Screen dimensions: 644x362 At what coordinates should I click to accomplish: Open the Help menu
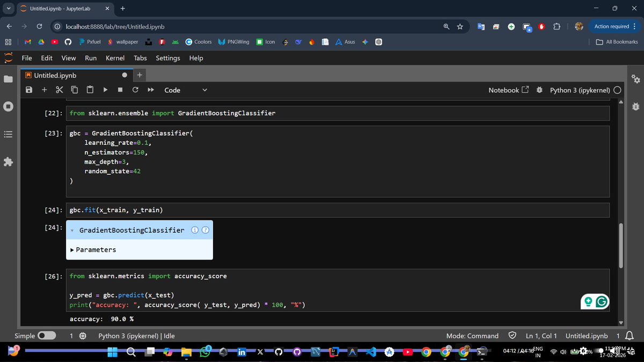[x=196, y=58]
